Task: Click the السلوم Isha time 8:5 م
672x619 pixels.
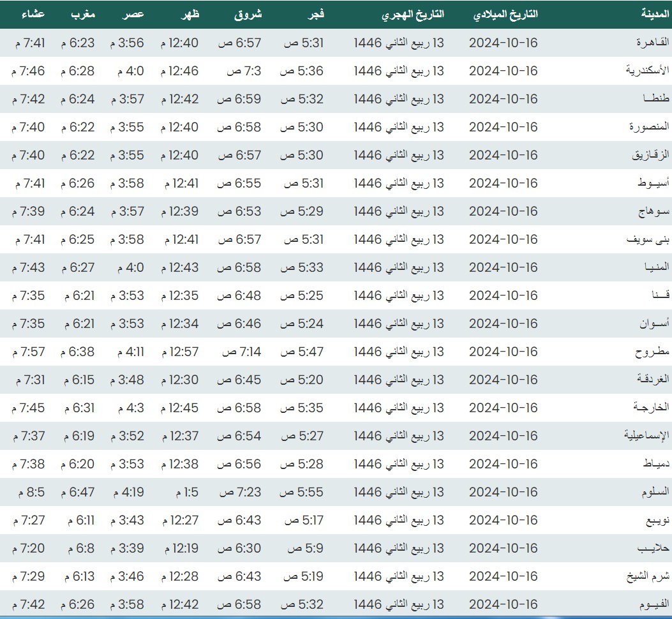Action: [x=29, y=492]
